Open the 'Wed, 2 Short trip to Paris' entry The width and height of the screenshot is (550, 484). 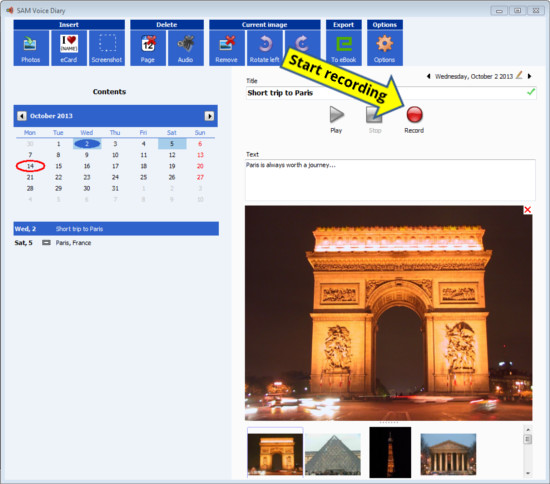pos(116,229)
